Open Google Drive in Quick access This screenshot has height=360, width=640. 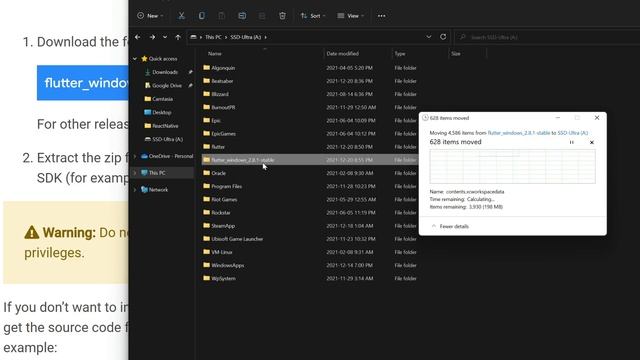point(167,86)
